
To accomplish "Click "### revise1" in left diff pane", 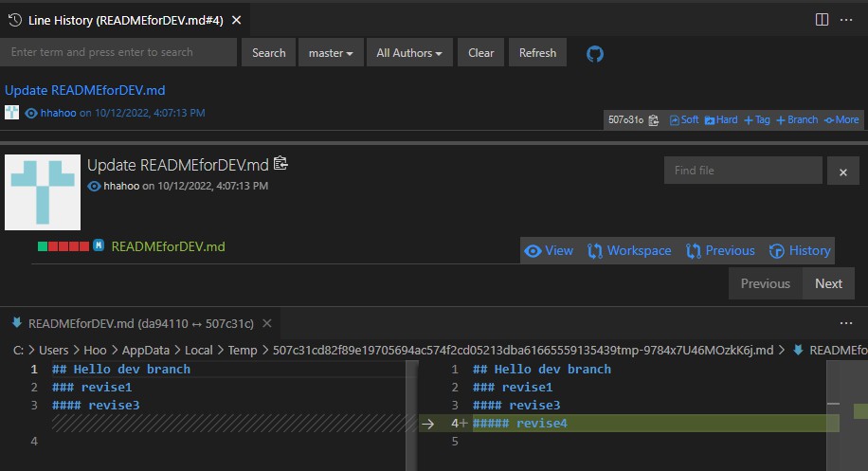I will (x=92, y=388).
